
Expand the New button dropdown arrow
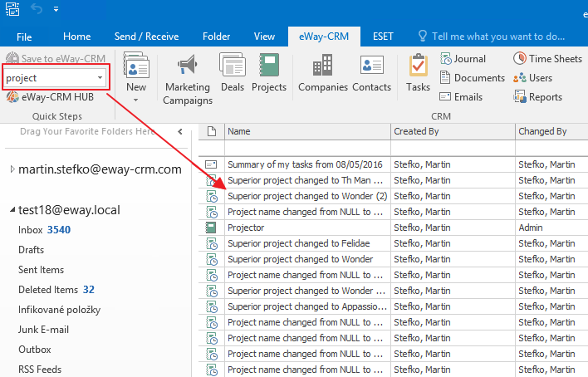[x=135, y=100]
